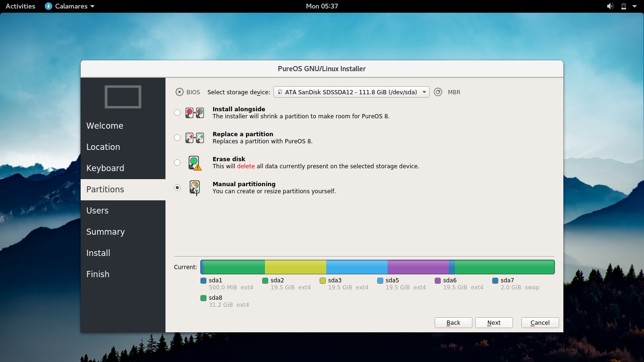The height and width of the screenshot is (362, 644).
Task: Select the Users step in the sidebar
Action: point(98,210)
